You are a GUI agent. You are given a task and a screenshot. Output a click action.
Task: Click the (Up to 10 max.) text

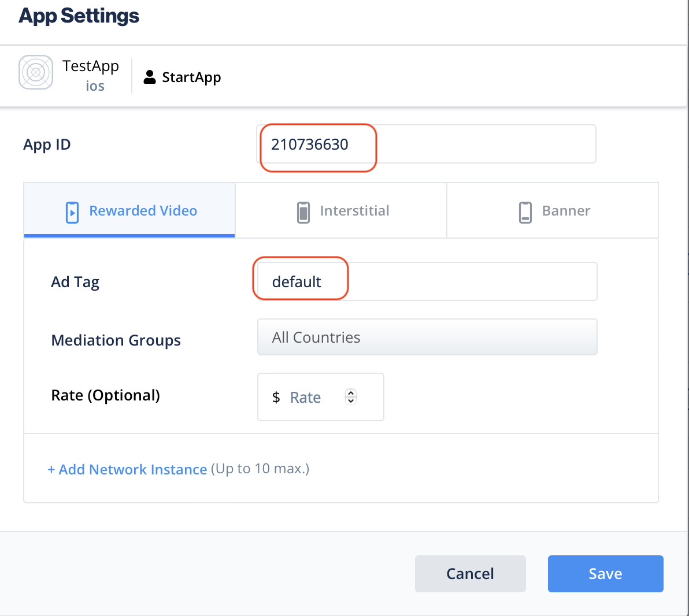point(260,469)
